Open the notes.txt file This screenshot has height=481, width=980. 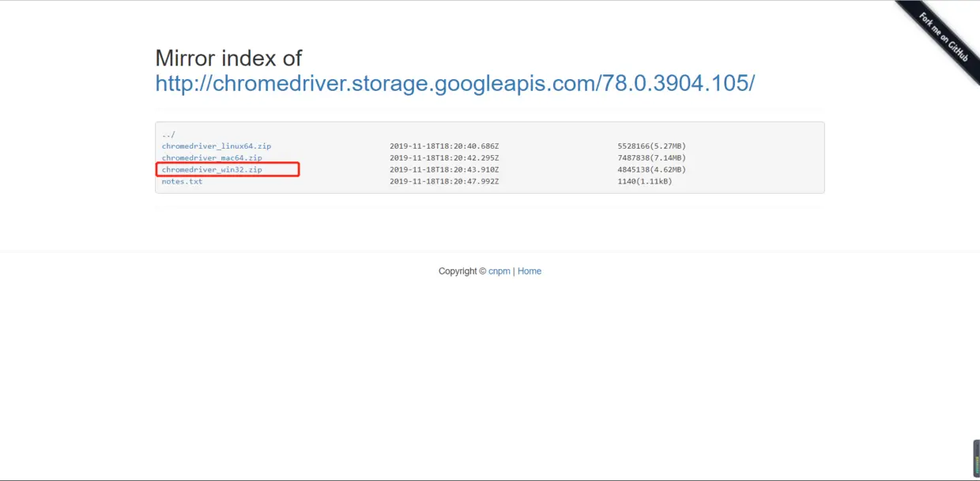[182, 181]
